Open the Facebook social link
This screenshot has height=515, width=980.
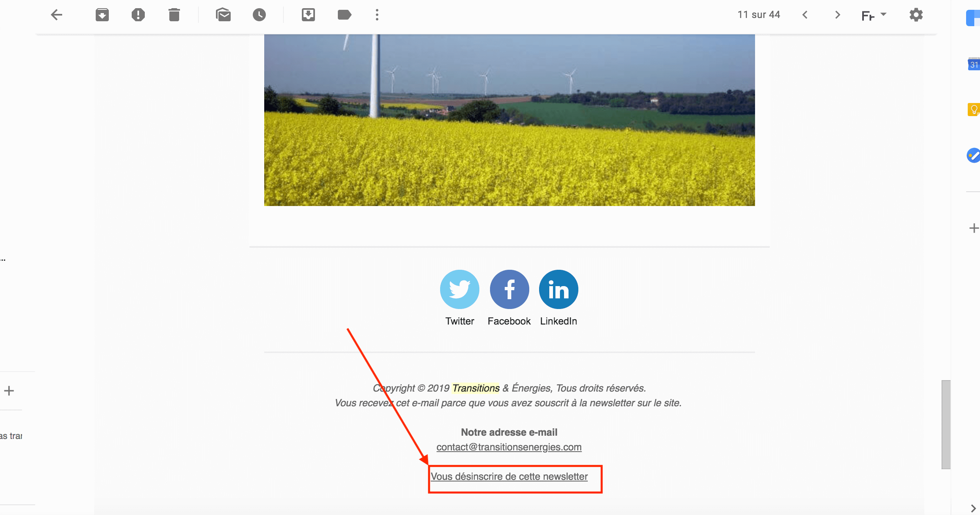510,289
